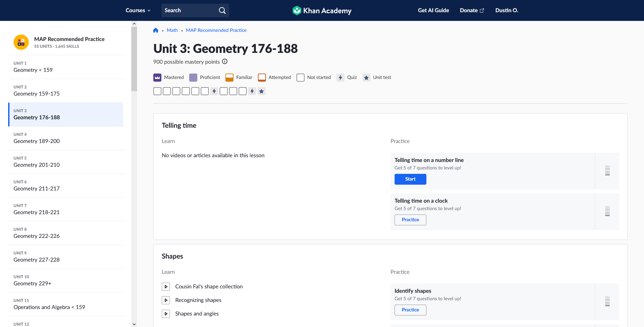Click MAP Recommended Practice course icon

pos(21,42)
